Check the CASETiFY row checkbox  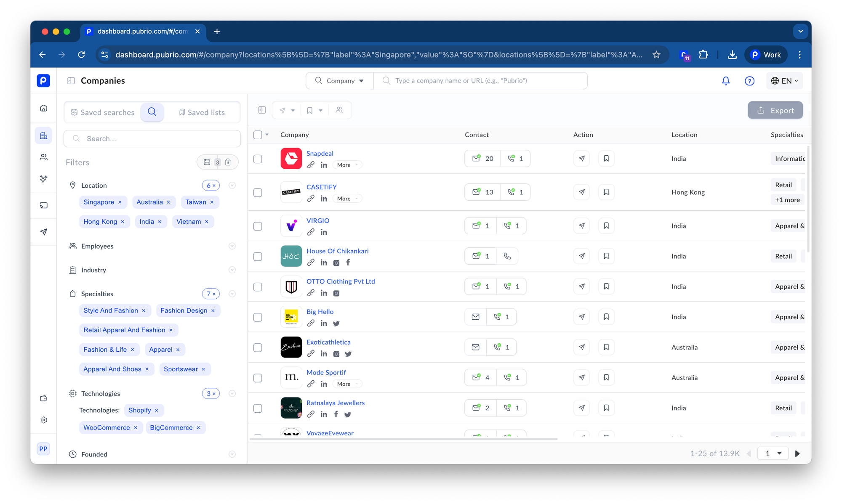click(258, 193)
